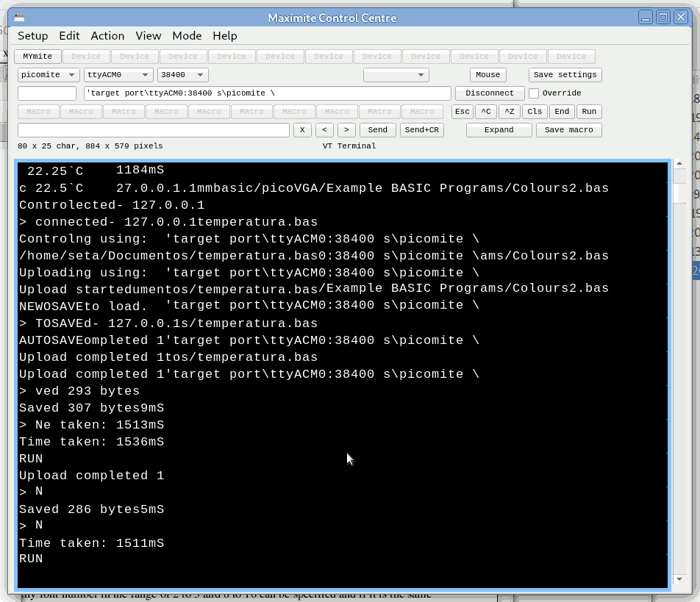Open the Mode menu
This screenshot has width=700, height=602.
(x=187, y=36)
